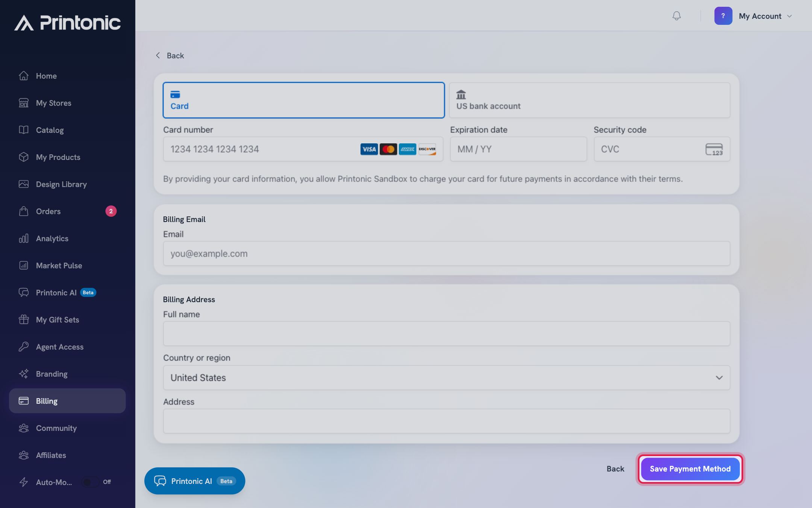Click Save Payment Method button
This screenshot has width=812, height=508.
(690, 469)
